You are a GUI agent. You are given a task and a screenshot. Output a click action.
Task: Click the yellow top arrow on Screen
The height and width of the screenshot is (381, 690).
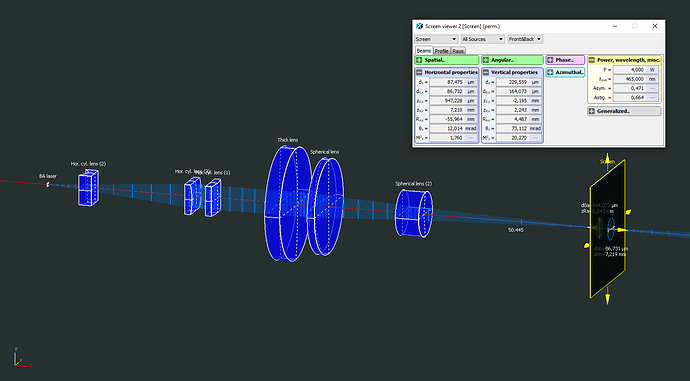(x=607, y=158)
